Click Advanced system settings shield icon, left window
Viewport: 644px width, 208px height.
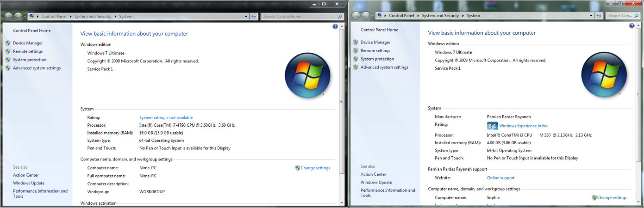point(8,68)
